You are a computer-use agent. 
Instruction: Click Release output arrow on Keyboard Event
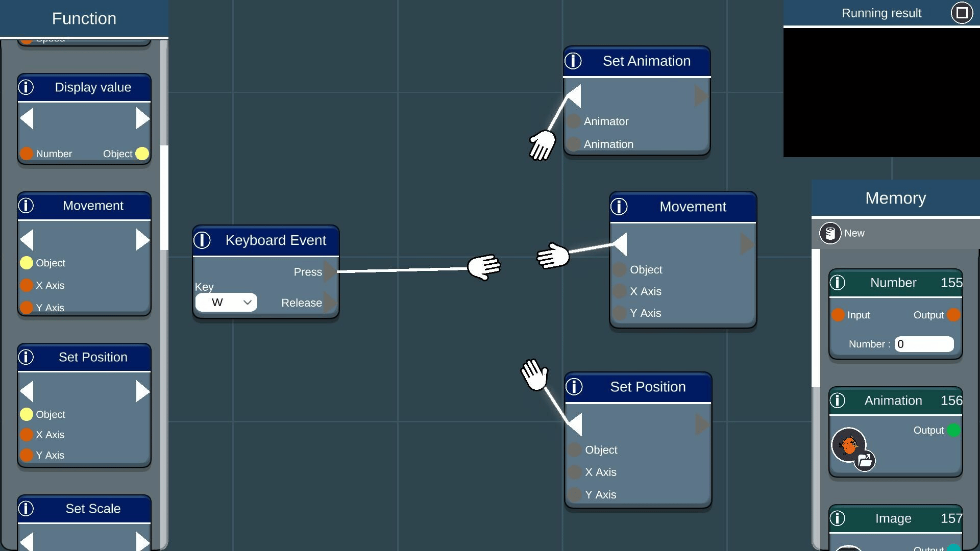[330, 303]
